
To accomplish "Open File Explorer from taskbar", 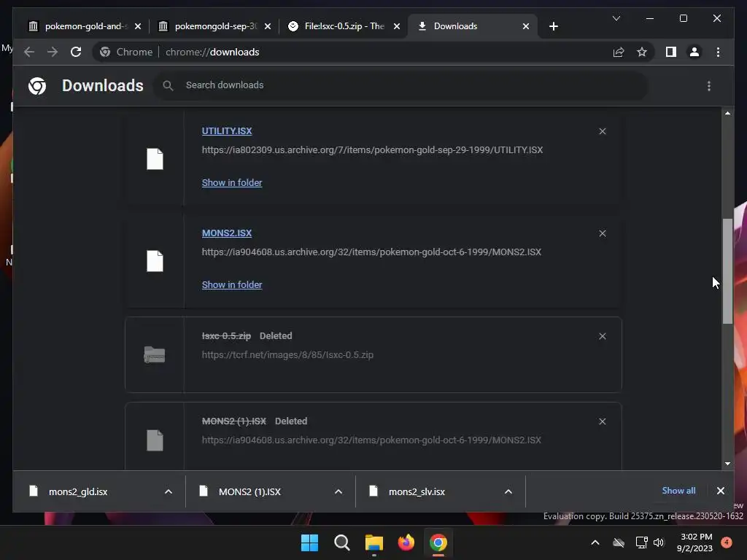I will click(374, 542).
